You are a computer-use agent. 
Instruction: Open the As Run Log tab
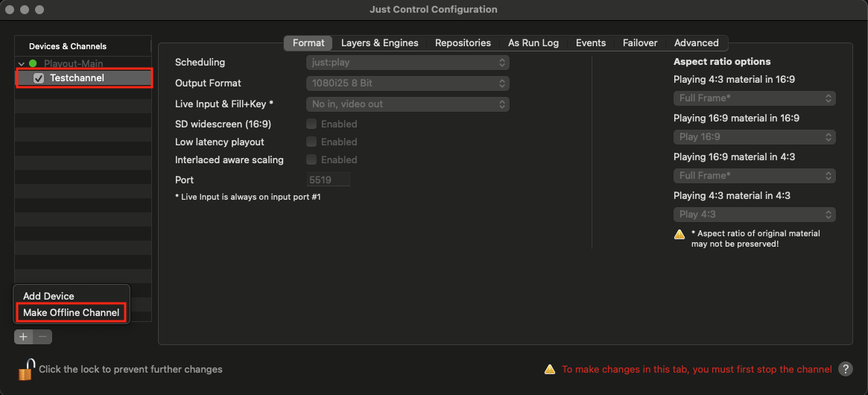point(533,42)
